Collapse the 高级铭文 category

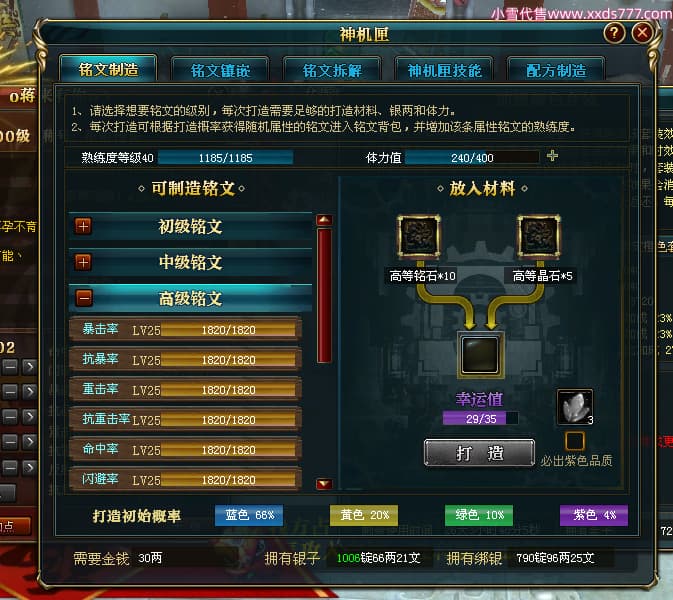(x=84, y=298)
